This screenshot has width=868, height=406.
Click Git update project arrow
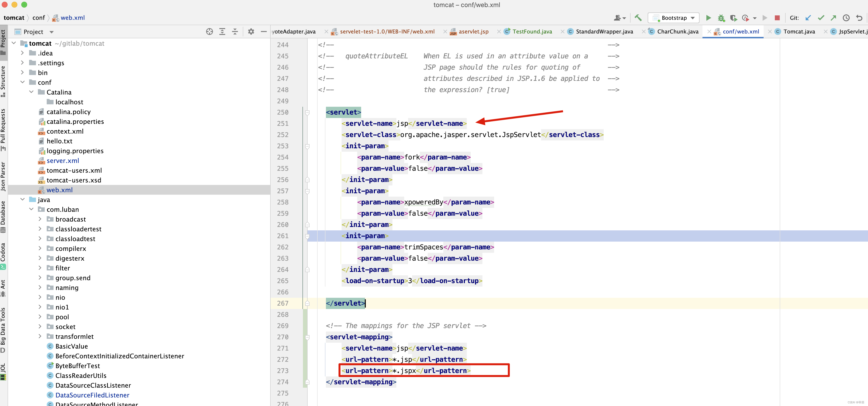[808, 18]
